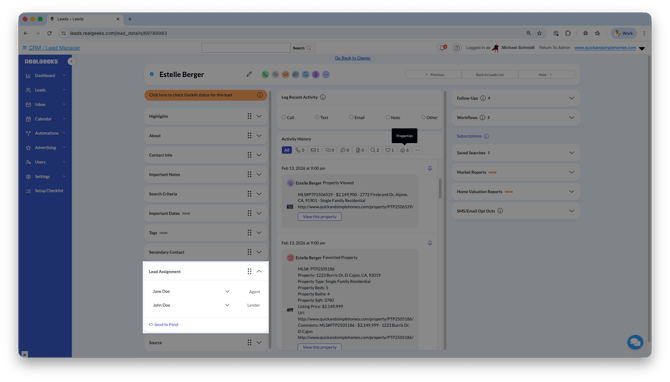Click the info icon on the GeekAI banner
Viewport: 670px width, 382px height.
(x=260, y=95)
